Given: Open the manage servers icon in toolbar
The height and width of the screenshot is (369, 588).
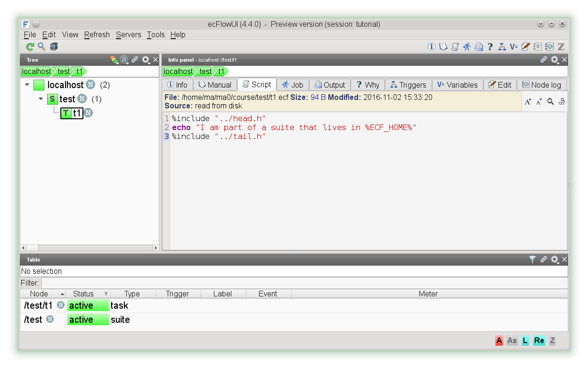Looking at the screenshot, I should click(x=54, y=47).
